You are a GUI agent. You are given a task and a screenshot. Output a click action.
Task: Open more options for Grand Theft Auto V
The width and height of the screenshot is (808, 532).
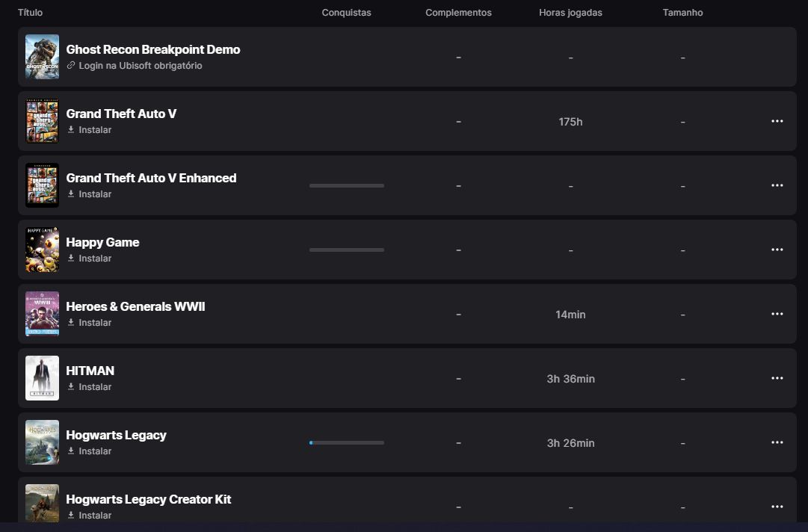[777, 121]
